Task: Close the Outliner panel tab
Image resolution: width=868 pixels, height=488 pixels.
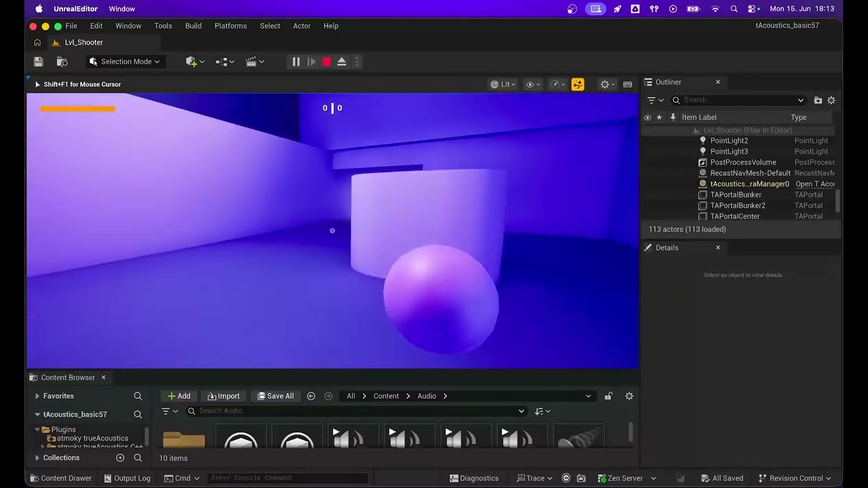Action: click(718, 82)
